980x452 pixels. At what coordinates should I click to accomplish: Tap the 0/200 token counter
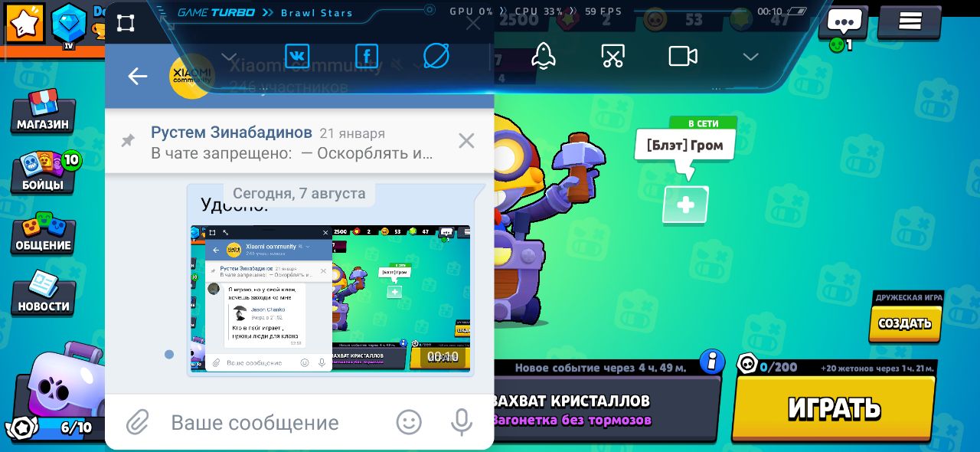pyautogui.click(x=768, y=365)
